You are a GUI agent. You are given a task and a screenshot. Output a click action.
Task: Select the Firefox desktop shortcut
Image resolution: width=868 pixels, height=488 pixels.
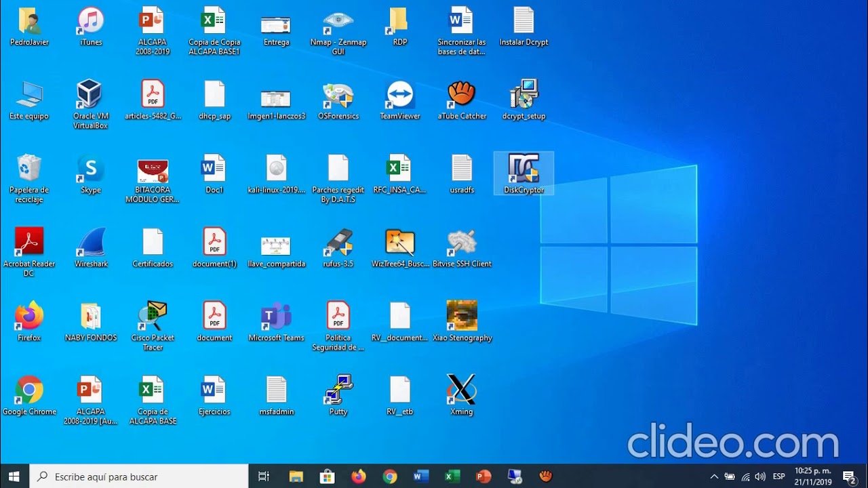28,322
